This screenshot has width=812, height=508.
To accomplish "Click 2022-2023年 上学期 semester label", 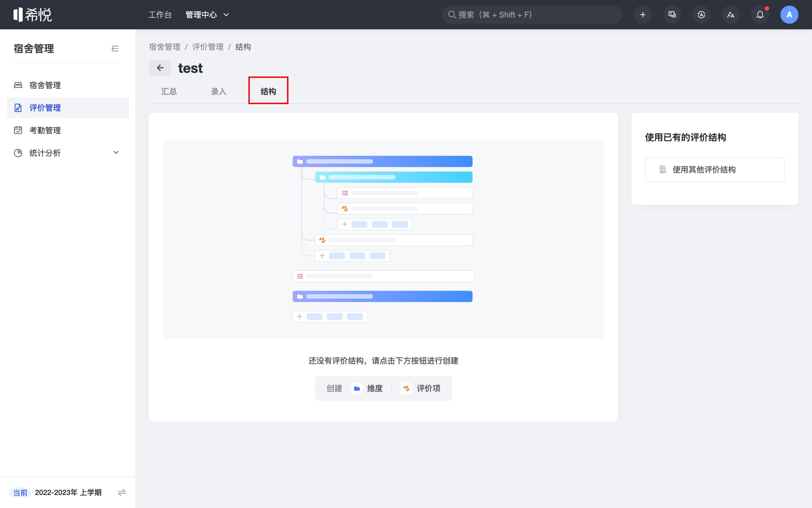I will click(68, 492).
